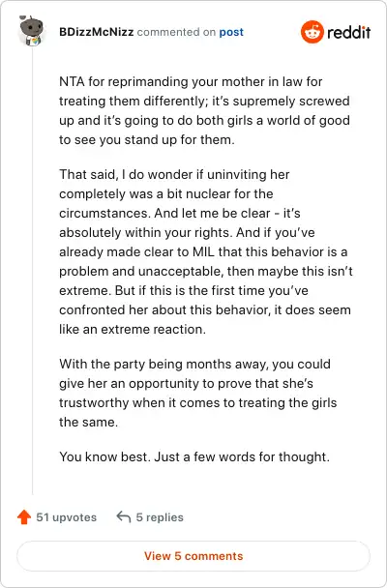Click the orange upvote arrow icon
This screenshot has width=387, height=588.
(24, 517)
